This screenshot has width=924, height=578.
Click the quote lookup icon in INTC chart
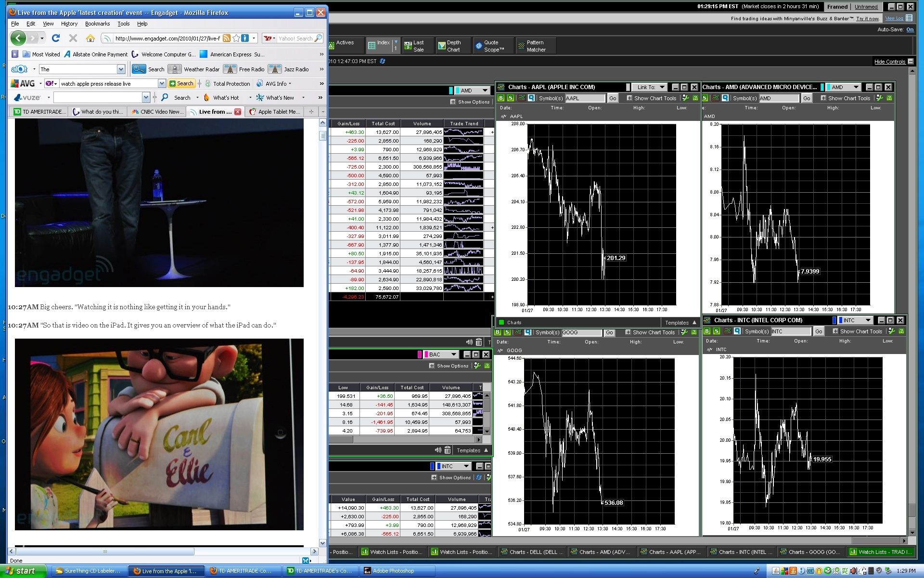[x=737, y=331]
